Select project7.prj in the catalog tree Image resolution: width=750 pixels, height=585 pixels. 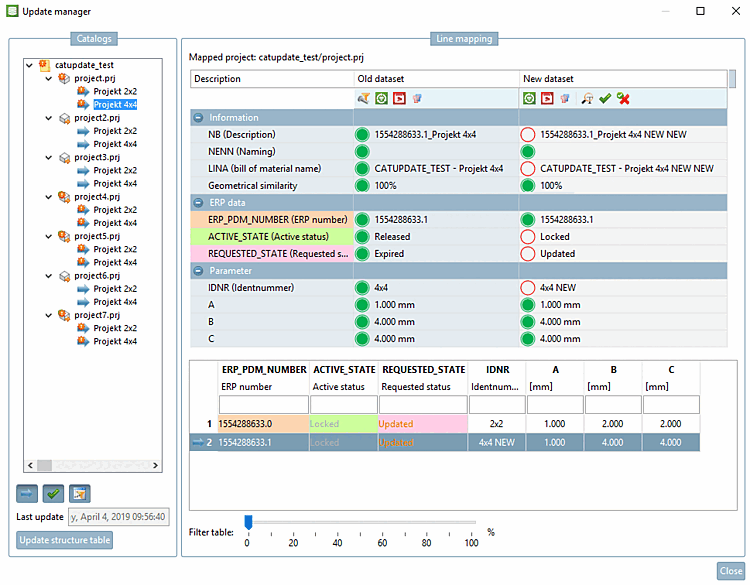pyautogui.click(x=97, y=315)
